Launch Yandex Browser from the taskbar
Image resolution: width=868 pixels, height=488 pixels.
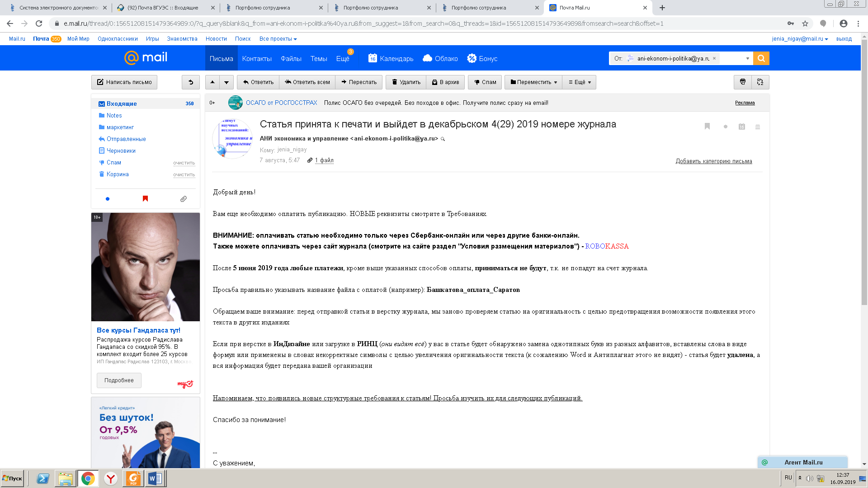pos(111,479)
